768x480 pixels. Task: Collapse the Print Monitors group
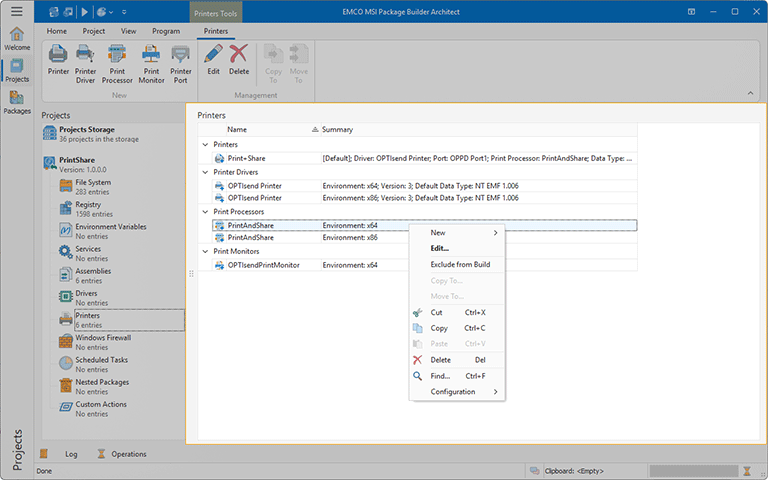(205, 252)
